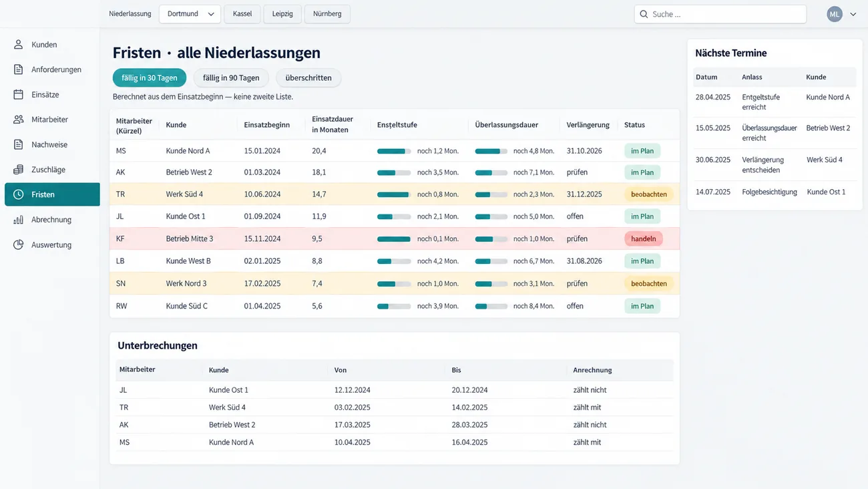Click the Mitarbeiter people icon
The height and width of the screenshot is (489, 868).
coord(19,120)
